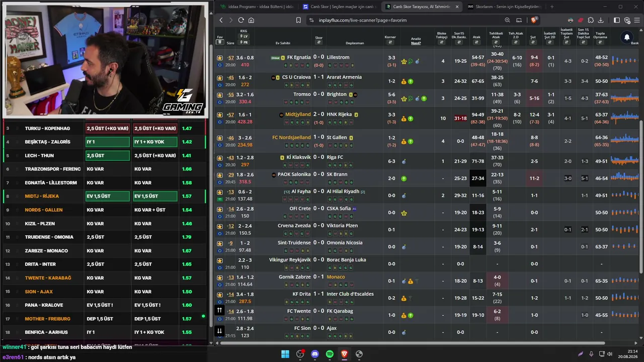Toggle favorite star for Midtjylland match

220,115
